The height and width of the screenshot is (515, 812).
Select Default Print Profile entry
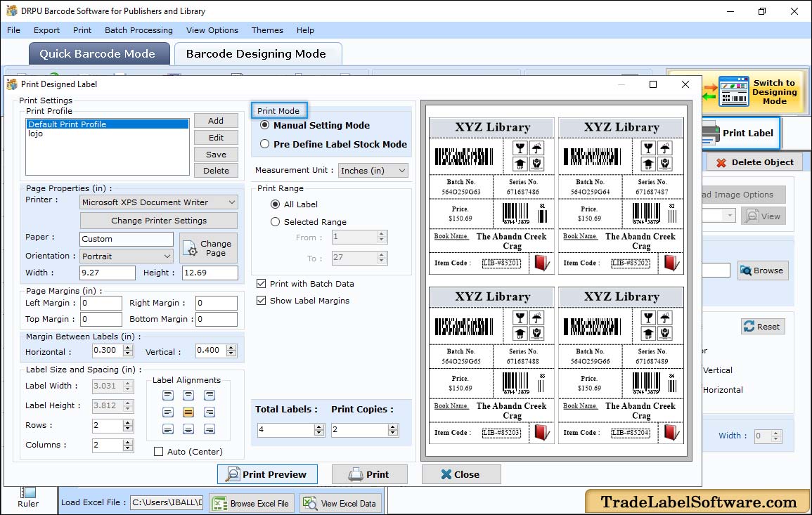coord(107,124)
